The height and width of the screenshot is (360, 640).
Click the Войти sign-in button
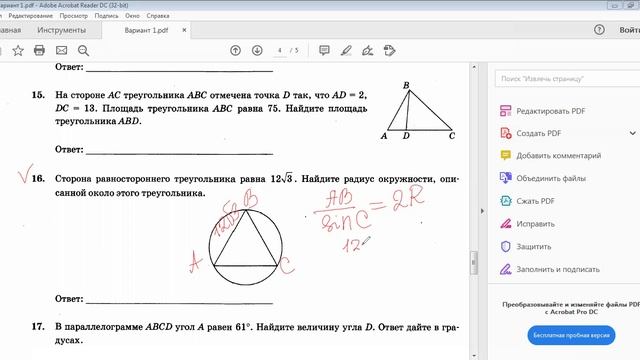point(629,30)
